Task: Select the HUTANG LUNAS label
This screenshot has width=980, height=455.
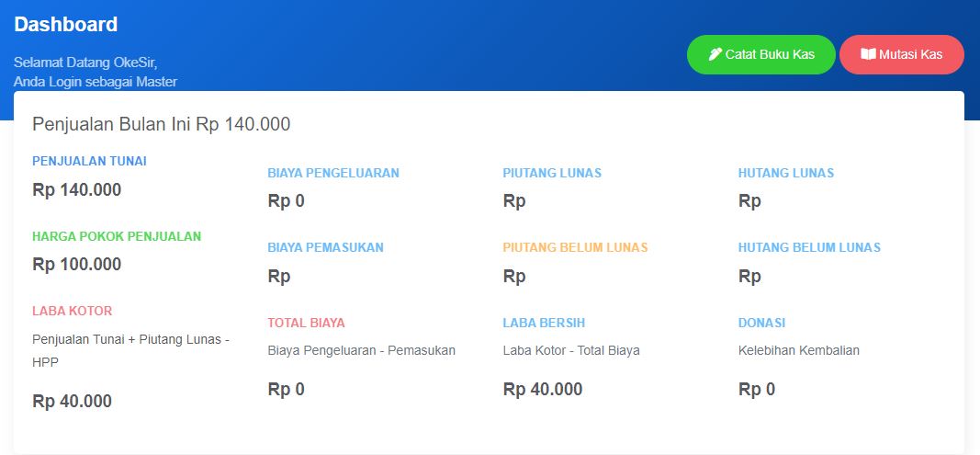Action: pos(786,173)
